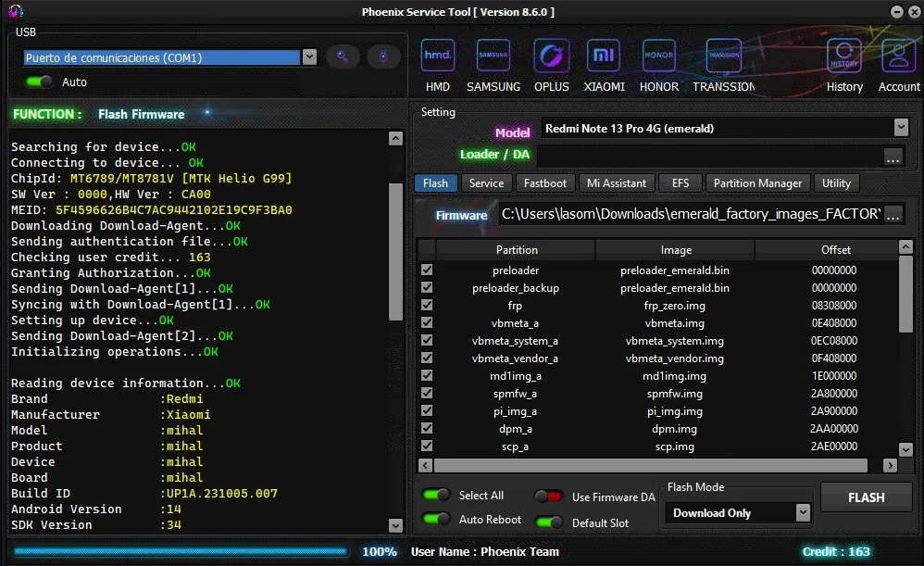Switch to the EFS tab

680,183
